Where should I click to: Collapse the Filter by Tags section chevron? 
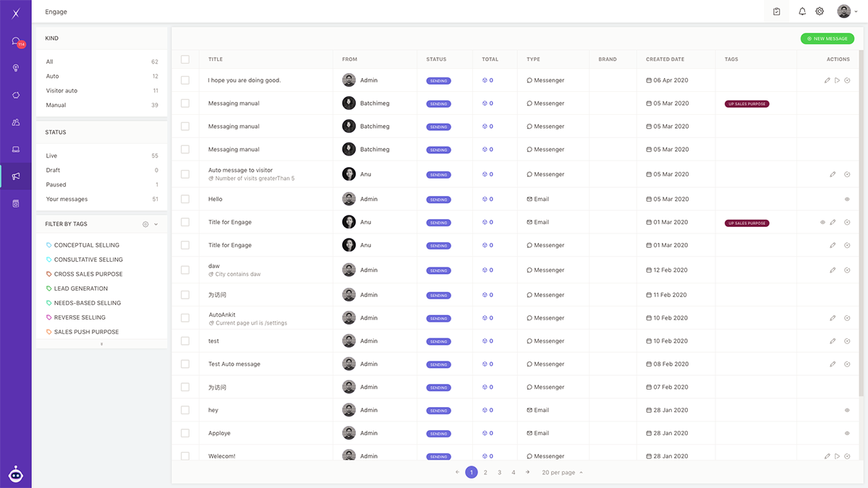pyautogui.click(x=156, y=224)
